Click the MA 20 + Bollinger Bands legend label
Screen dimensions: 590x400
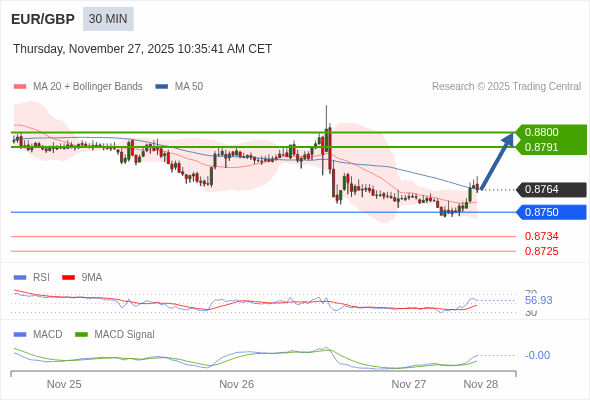click(88, 87)
